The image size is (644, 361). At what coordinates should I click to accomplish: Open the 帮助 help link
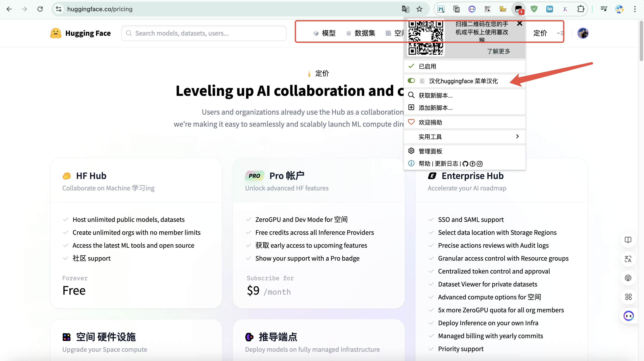coord(424,164)
